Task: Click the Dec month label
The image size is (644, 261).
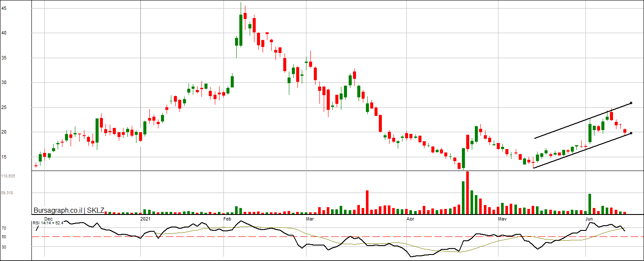Action: coord(48,219)
